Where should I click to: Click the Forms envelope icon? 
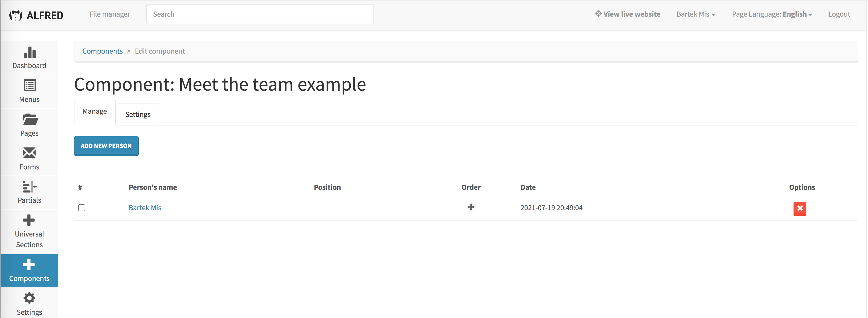29,153
